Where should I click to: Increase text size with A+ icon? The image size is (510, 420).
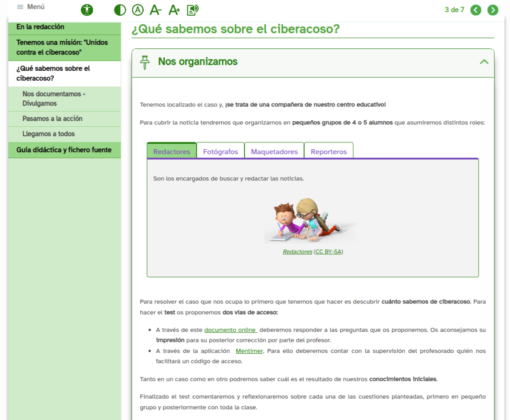pos(174,10)
